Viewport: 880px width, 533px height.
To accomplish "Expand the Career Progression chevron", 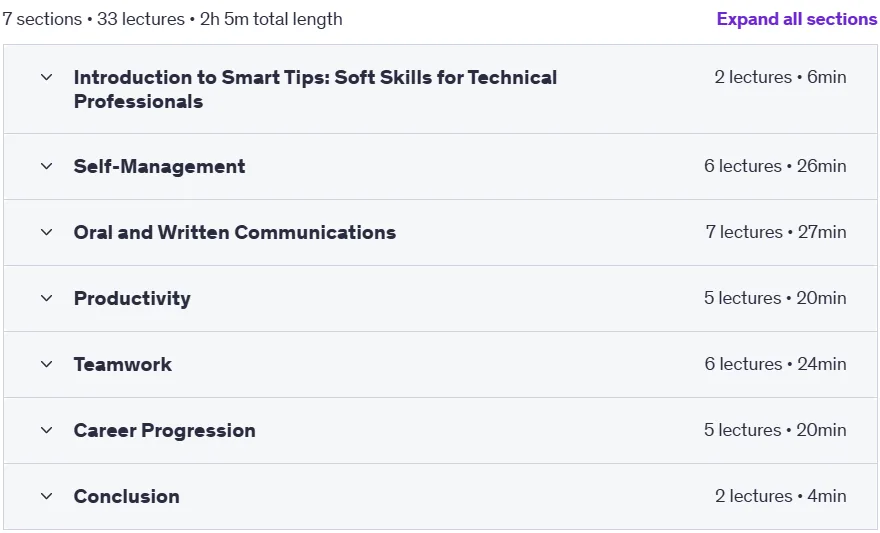I will (47, 430).
